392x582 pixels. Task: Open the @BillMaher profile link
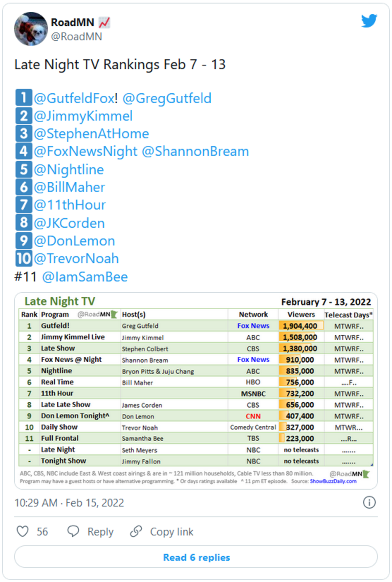point(70,187)
